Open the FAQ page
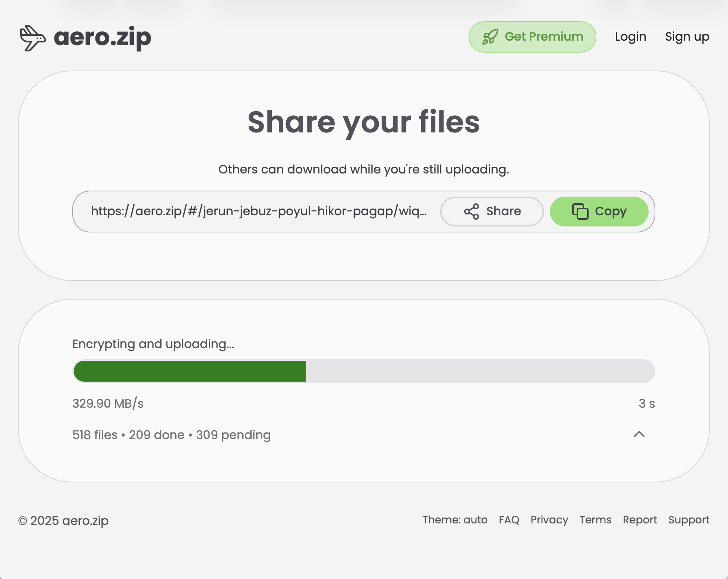Image resolution: width=728 pixels, height=579 pixels. click(509, 520)
